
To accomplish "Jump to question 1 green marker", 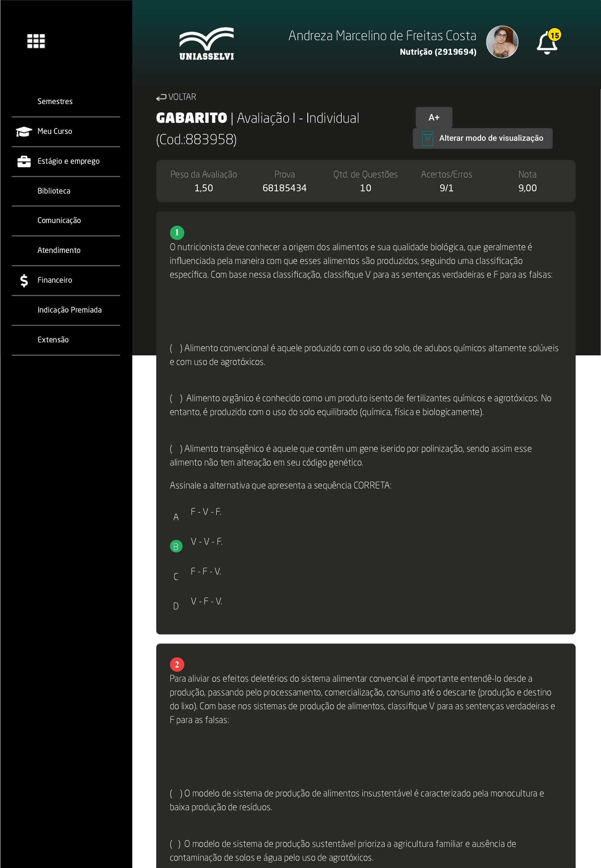I will (177, 233).
